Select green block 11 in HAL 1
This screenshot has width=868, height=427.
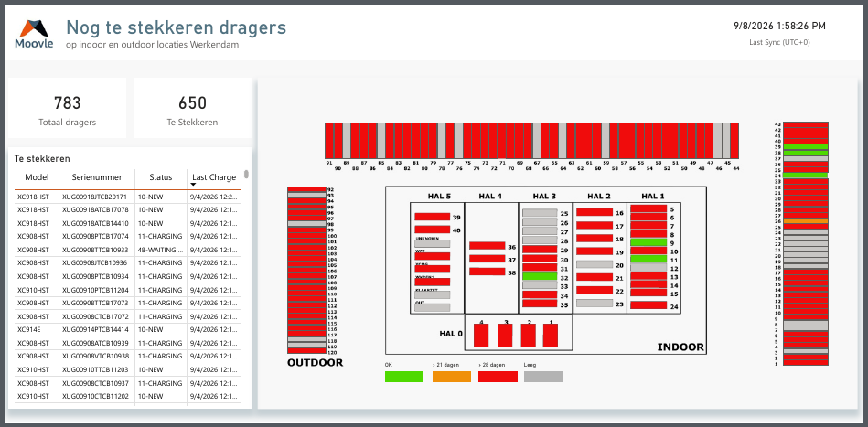648,259
